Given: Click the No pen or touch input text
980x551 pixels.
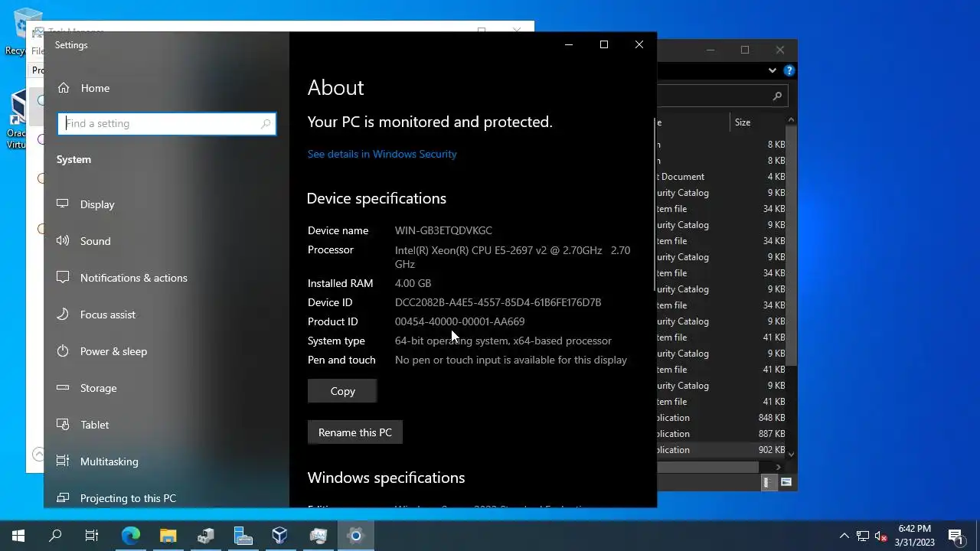Looking at the screenshot, I should click(511, 360).
